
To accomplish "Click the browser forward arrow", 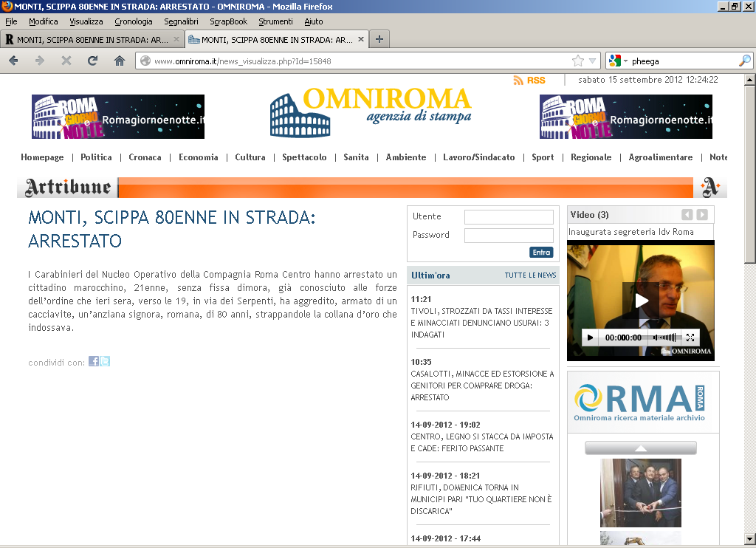I will tap(40, 61).
